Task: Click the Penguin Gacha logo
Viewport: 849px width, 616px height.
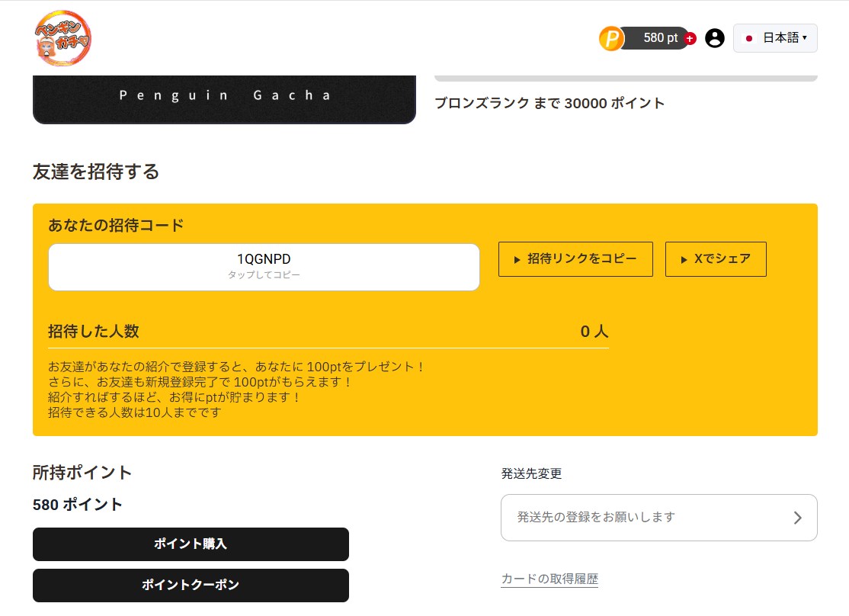Action: click(x=62, y=38)
